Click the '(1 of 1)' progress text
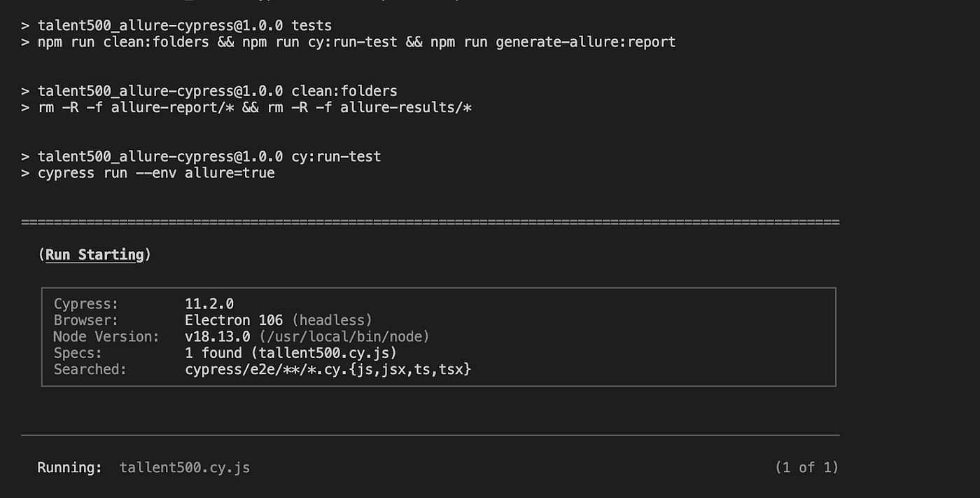Image resolution: width=980 pixels, height=498 pixels. (806, 467)
